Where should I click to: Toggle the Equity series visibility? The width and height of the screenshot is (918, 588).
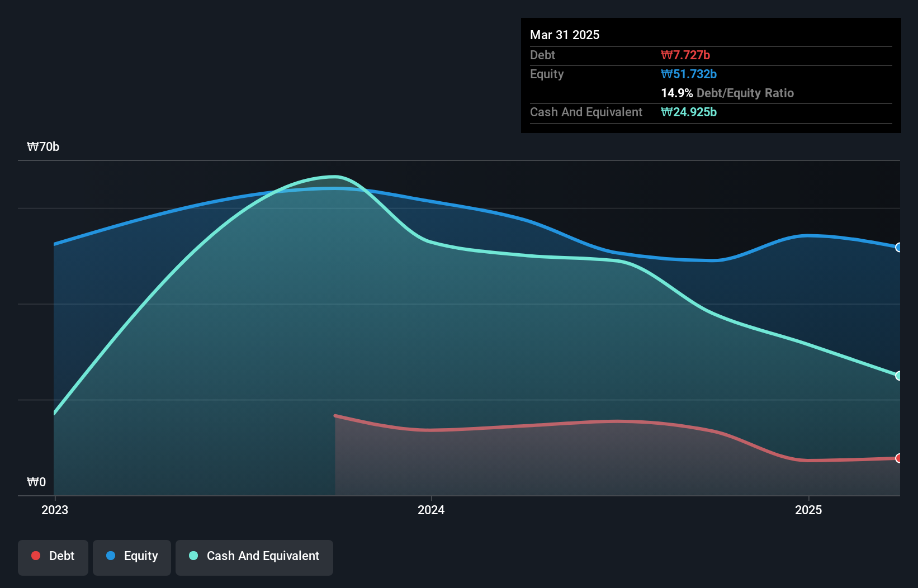(131, 556)
